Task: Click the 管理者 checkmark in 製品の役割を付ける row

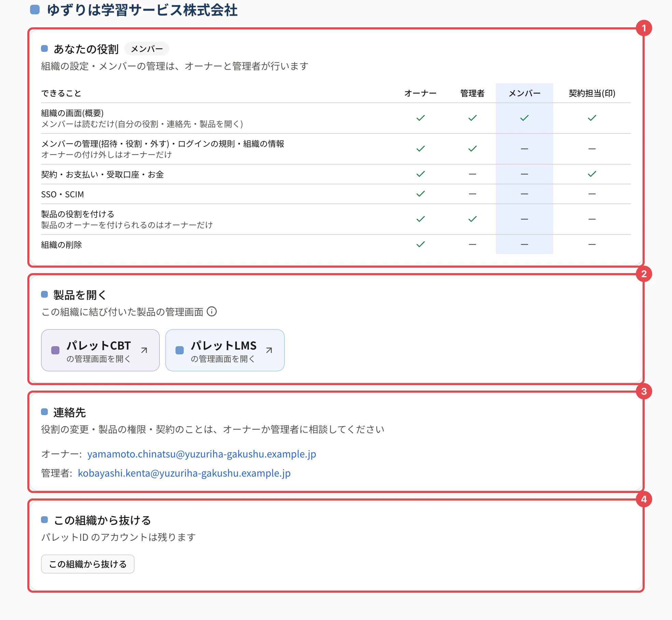Action: pyautogui.click(x=473, y=219)
